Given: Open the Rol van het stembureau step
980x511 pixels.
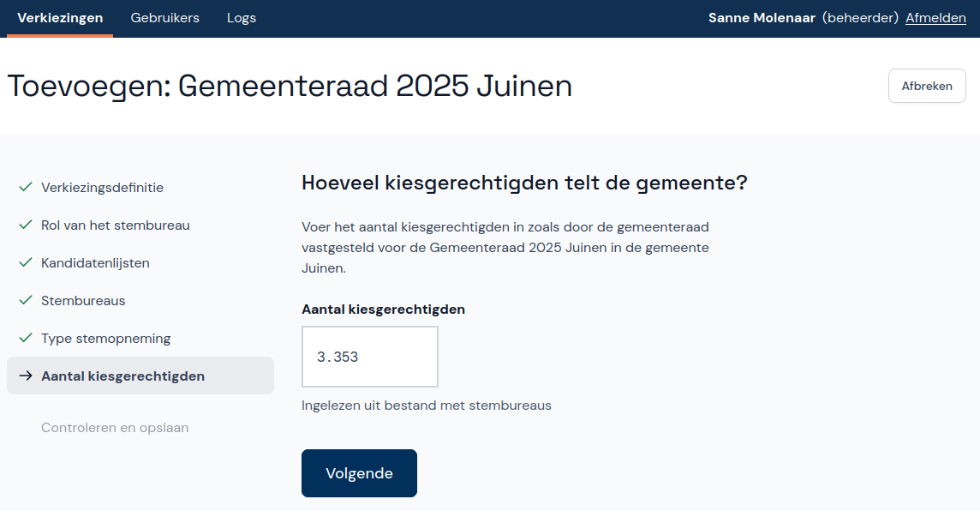Looking at the screenshot, I should [116, 225].
